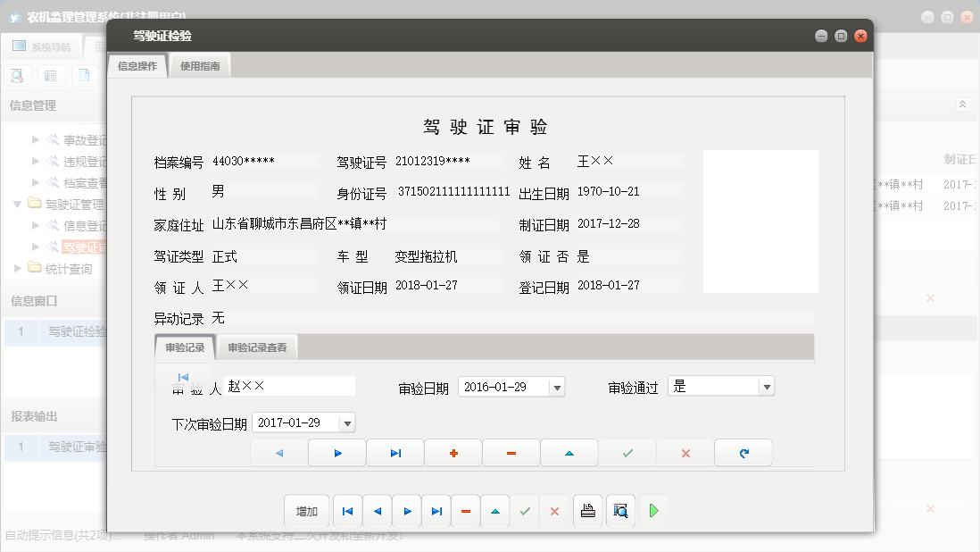Click the green run arrow in bottom toolbar

pyautogui.click(x=652, y=511)
